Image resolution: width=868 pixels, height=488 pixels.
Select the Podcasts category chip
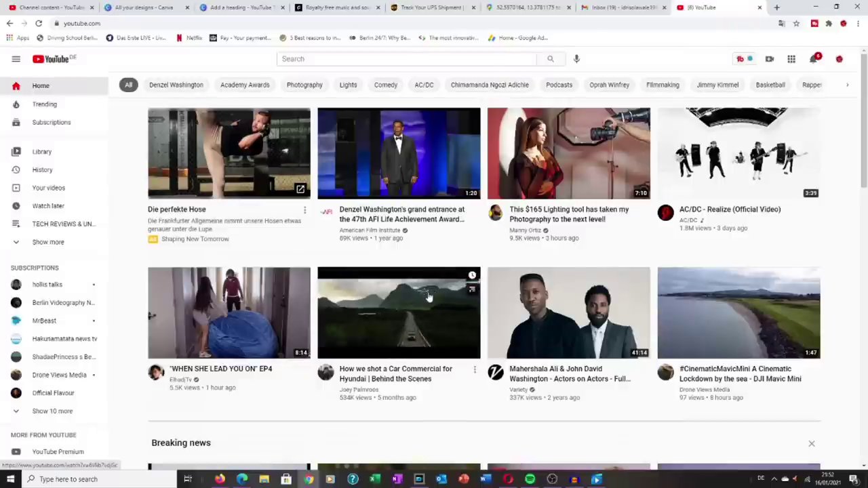pos(559,85)
